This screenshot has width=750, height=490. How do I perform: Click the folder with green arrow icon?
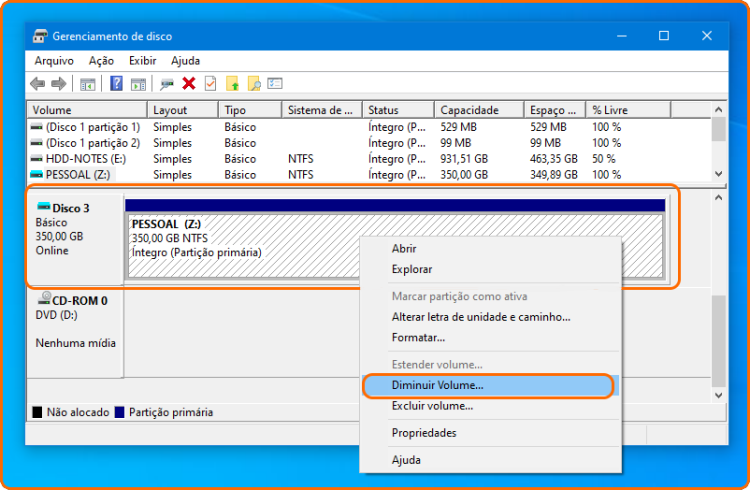(x=232, y=84)
